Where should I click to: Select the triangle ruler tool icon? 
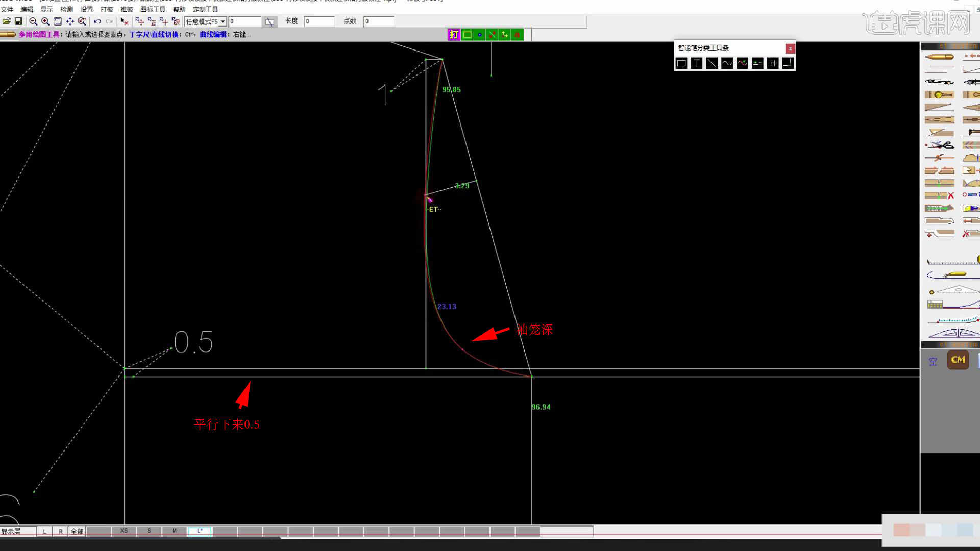point(953,290)
